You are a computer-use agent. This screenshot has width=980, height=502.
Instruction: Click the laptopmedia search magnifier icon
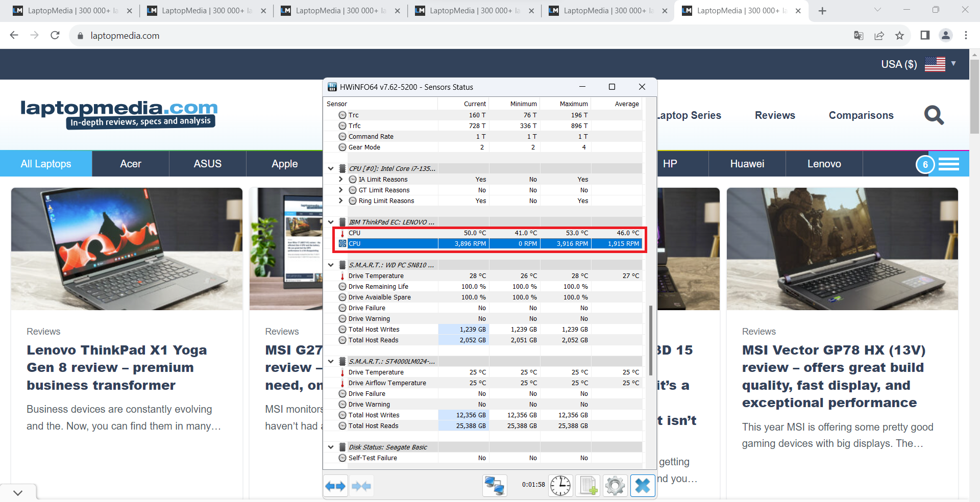934,115
